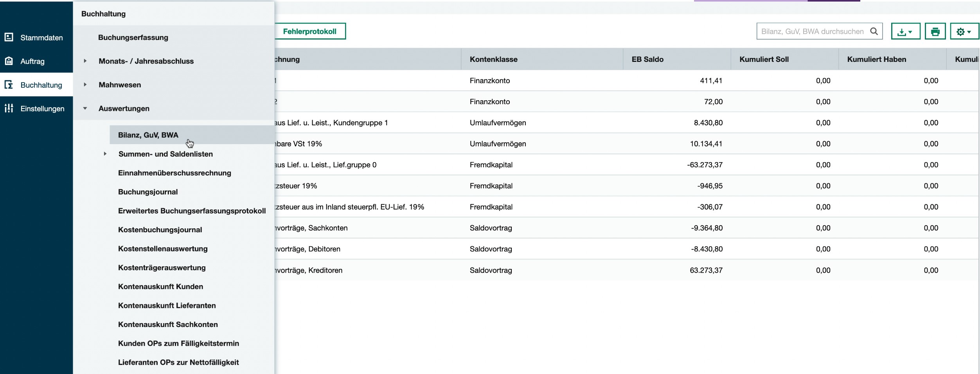The image size is (980, 374).
Task: Collapse the Auswertungen submenu arrow
Action: click(85, 108)
